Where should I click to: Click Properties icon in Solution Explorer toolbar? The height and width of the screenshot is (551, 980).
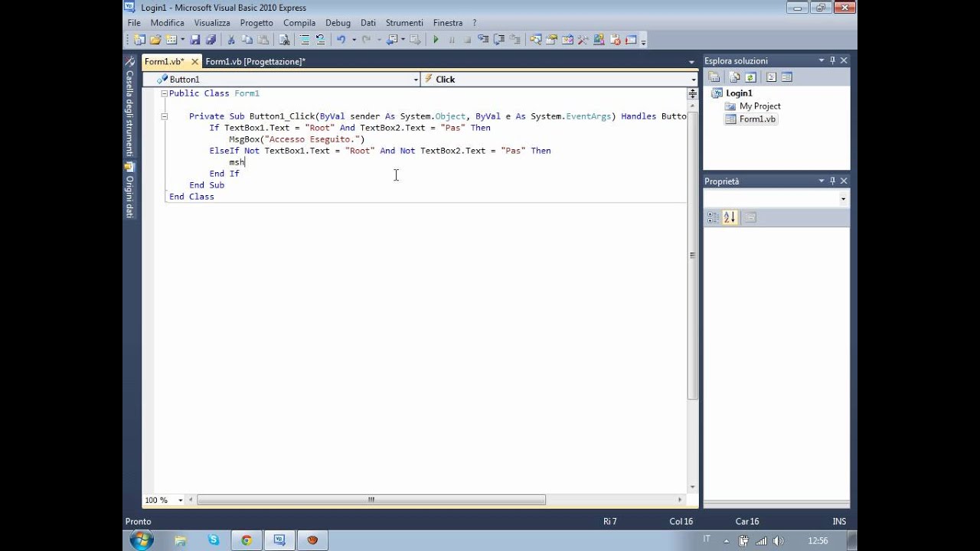[714, 77]
